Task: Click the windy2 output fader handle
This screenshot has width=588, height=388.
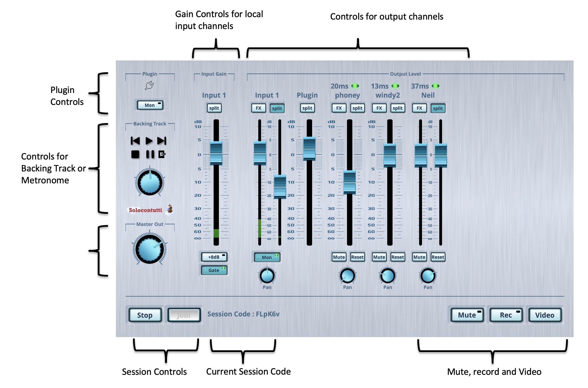Action: (390, 155)
